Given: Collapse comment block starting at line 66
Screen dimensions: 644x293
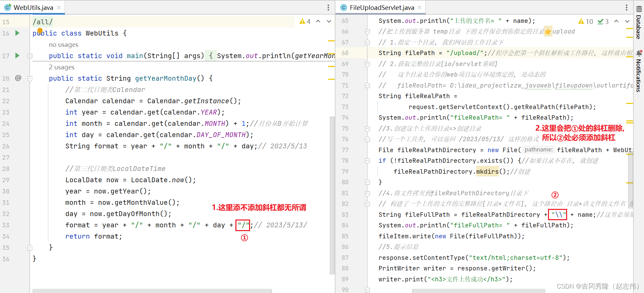Looking at the screenshot, I should tap(367, 31).
